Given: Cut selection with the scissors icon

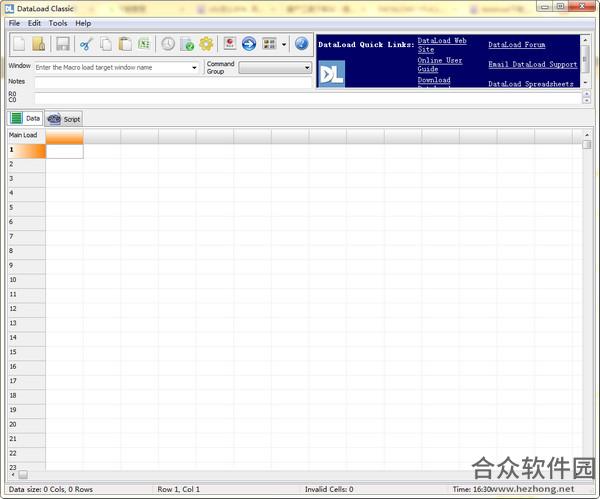Looking at the screenshot, I should [x=86, y=44].
